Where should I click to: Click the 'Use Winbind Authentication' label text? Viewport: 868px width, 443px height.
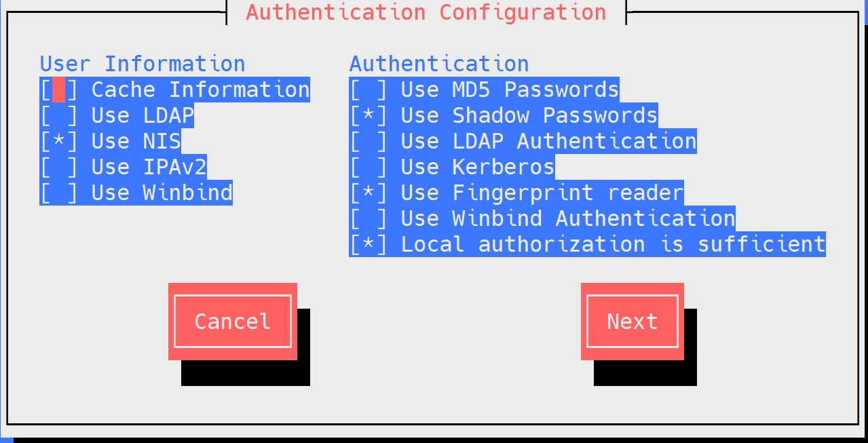point(568,218)
